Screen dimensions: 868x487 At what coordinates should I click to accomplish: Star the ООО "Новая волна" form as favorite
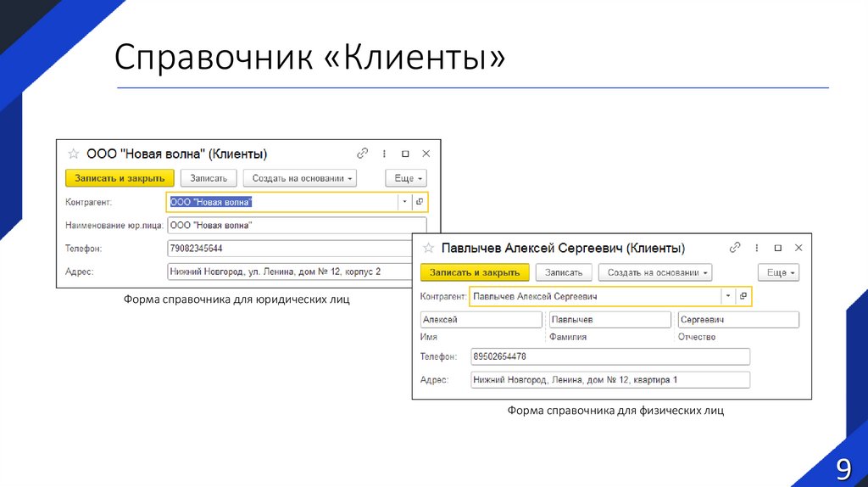pyautogui.click(x=72, y=154)
